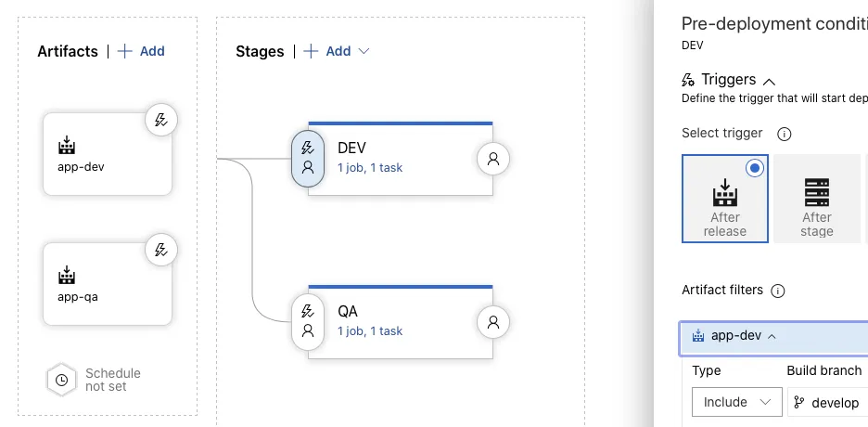Screen dimensions: 868x427
Task: Click the app-dev continuous deployment trigger lightning icon
Action: pos(160,120)
